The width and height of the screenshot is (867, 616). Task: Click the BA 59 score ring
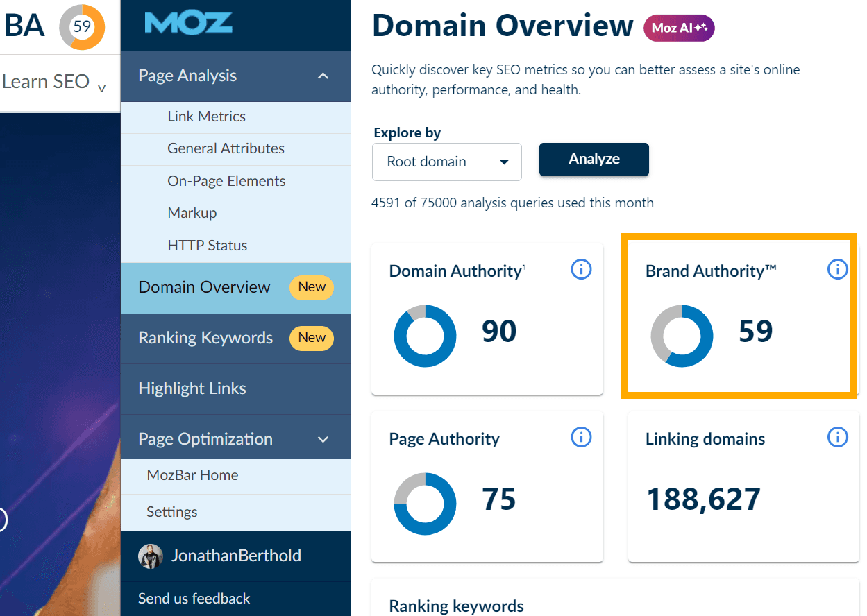click(82, 27)
